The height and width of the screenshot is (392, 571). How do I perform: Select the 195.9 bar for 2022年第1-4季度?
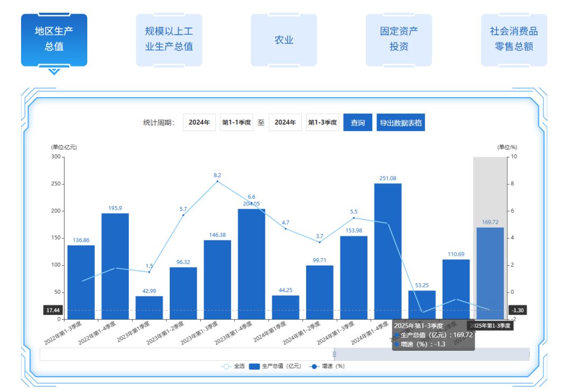tap(115, 266)
